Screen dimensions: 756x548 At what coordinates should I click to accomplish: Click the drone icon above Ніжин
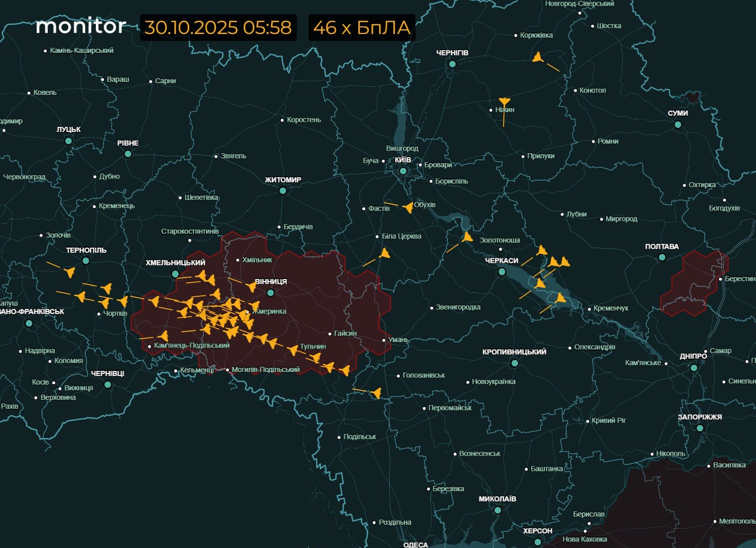pos(504,102)
